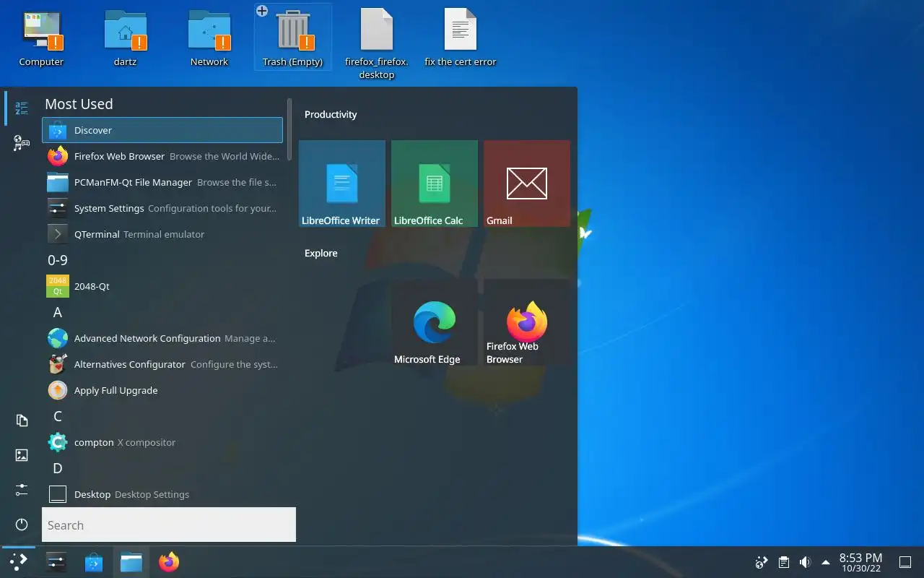Open Documents shortcut in menu sidebar
924x578 pixels.
pyautogui.click(x=22, y=420)
